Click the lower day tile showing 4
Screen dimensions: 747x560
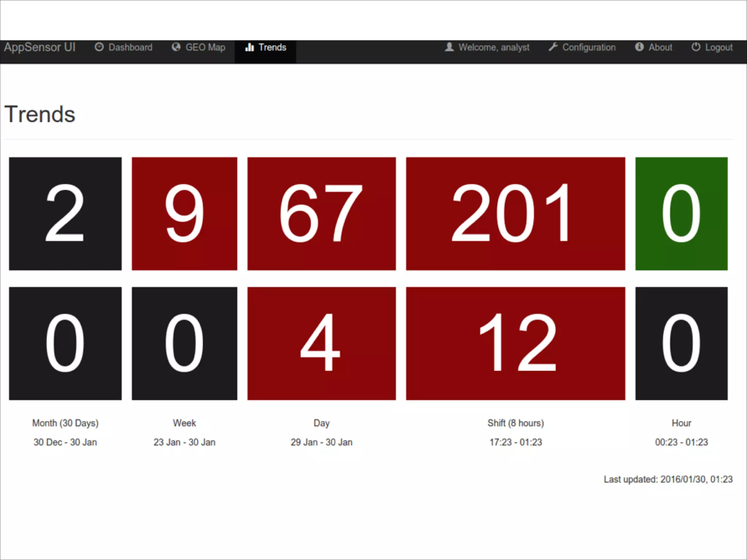[321, 343]
